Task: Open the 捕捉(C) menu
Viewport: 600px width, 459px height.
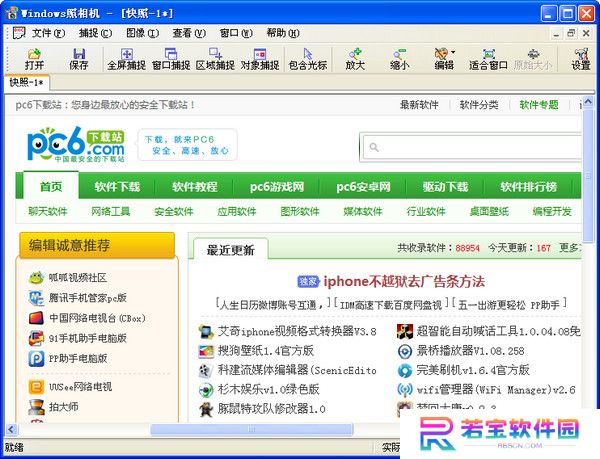Action: [x=95, y=33]
